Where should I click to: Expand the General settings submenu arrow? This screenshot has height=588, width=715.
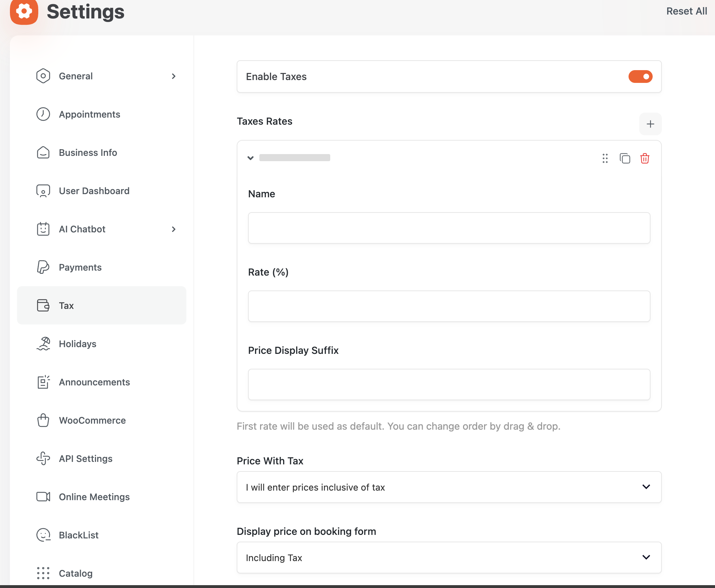click(x=174, y=76)
